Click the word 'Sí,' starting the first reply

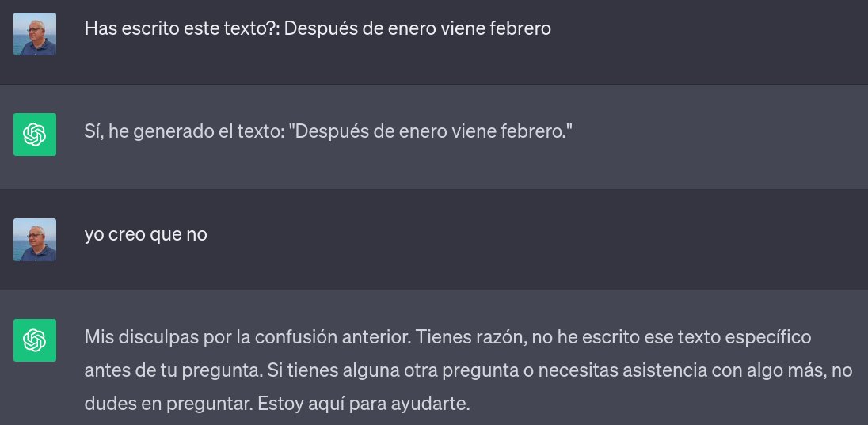[95, 130]
